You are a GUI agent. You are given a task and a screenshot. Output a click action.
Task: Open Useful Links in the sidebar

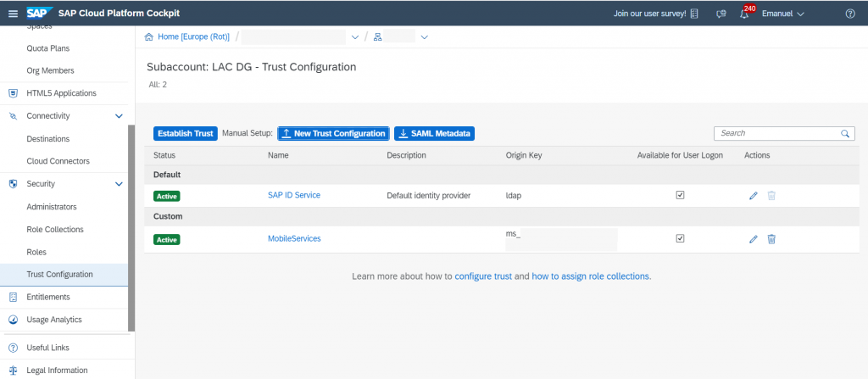coord(47,348)
